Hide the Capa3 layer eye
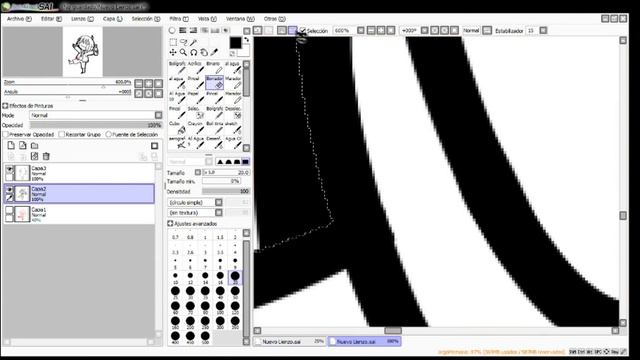 [x=9, y=169]
